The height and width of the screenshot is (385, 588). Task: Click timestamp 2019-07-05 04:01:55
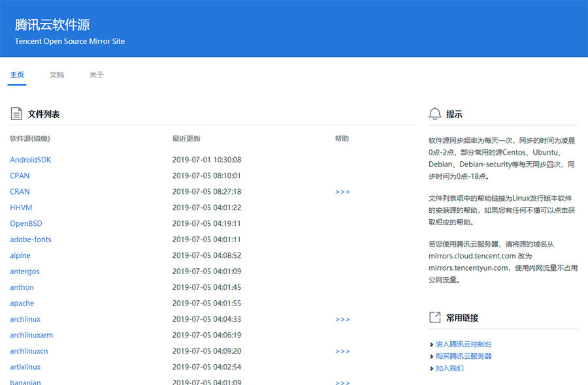206,303
